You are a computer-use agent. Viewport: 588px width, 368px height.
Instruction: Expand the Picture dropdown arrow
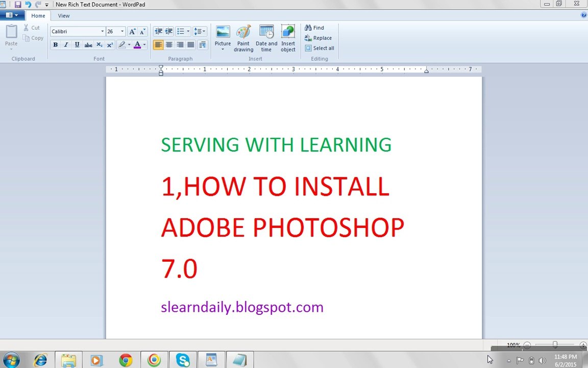(223, 50)
